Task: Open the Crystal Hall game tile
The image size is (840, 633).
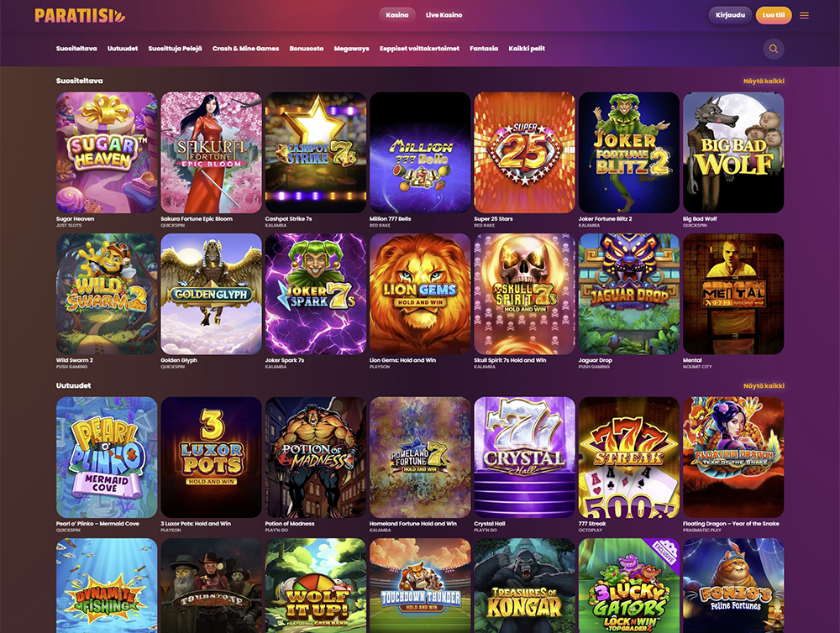Action: [524, 458]
